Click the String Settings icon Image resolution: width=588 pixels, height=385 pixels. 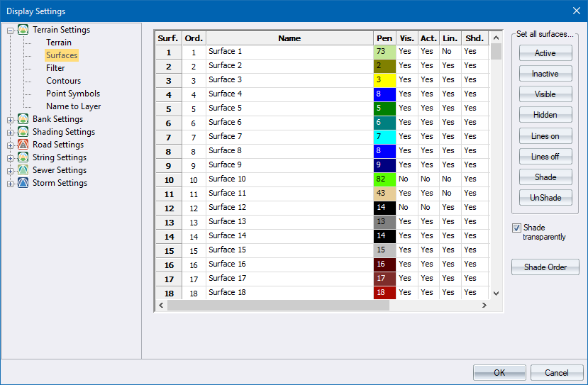click(x=23, y=157)
